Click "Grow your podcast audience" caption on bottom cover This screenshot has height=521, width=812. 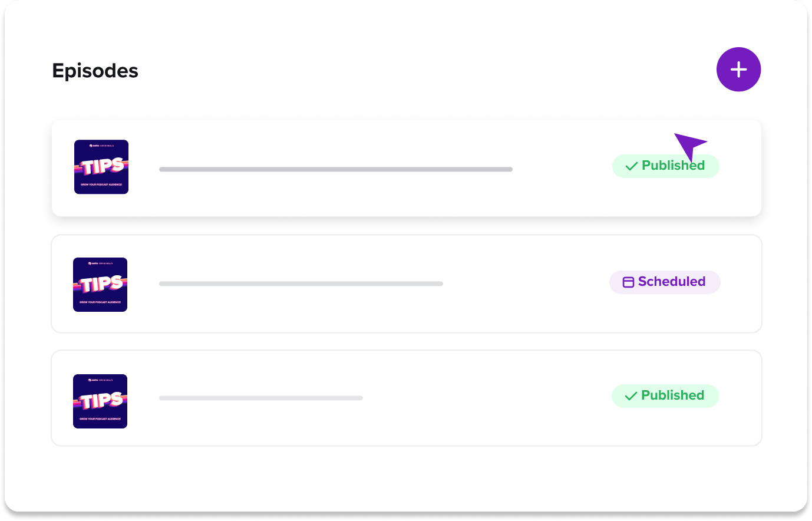click(100, 419)
